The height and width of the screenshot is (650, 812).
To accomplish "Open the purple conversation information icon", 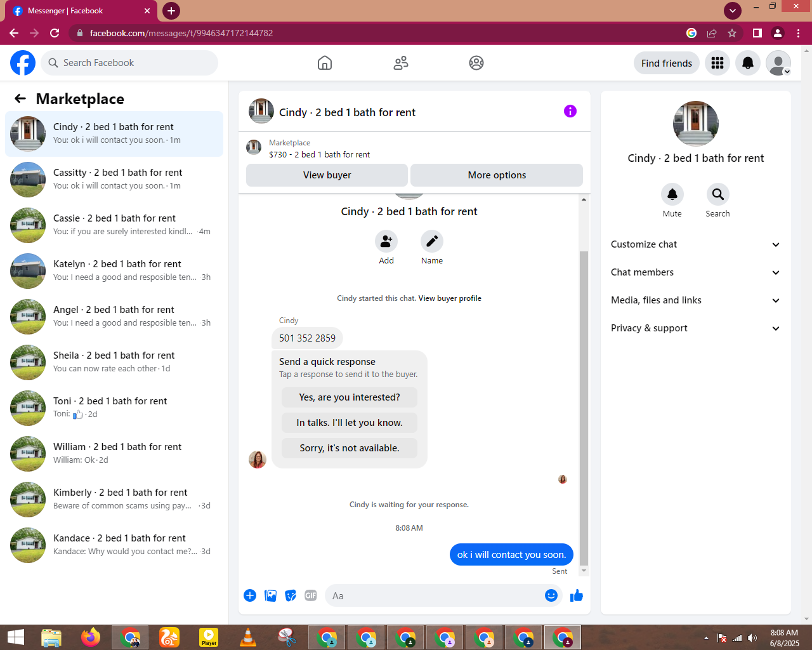I will click(x=570, y=111).
